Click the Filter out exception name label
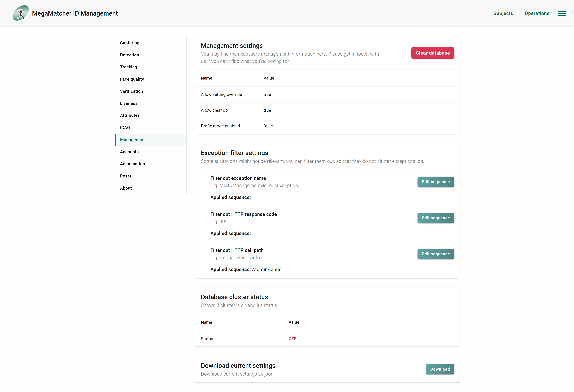The image size is (574, 392). coord(238,178)
